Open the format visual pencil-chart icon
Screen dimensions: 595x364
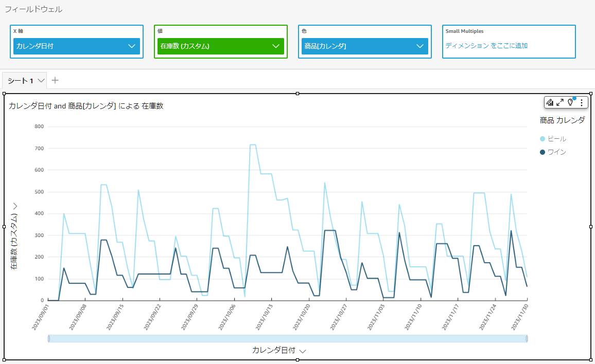pos(550,102)
